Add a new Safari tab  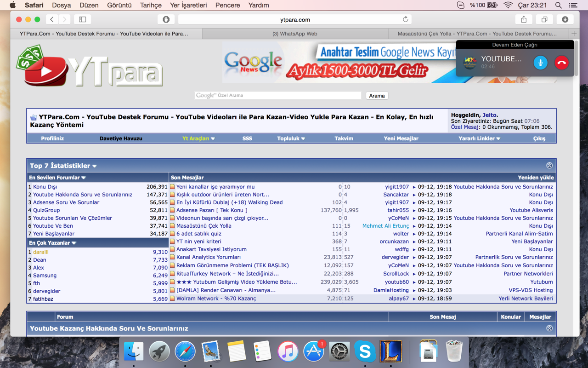point(574,34)
